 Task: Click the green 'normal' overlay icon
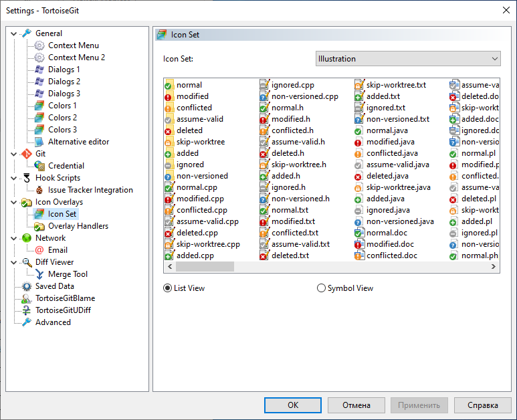169,85
